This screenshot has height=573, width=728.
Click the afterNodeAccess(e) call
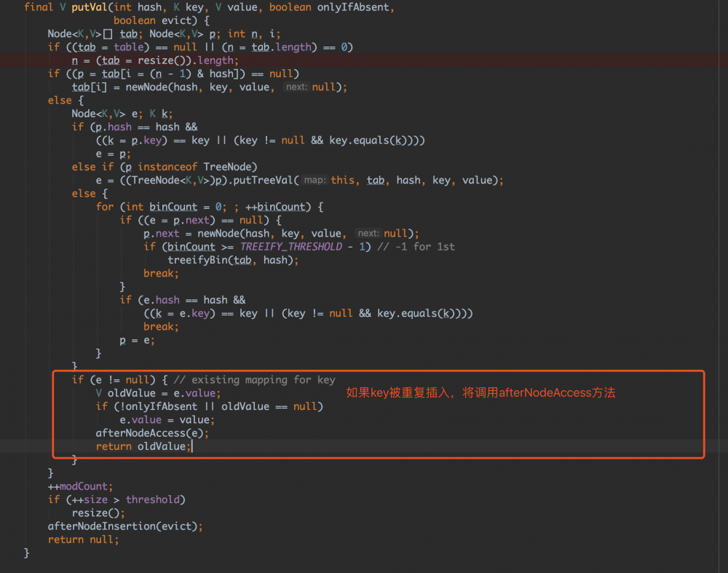point(152,433)
